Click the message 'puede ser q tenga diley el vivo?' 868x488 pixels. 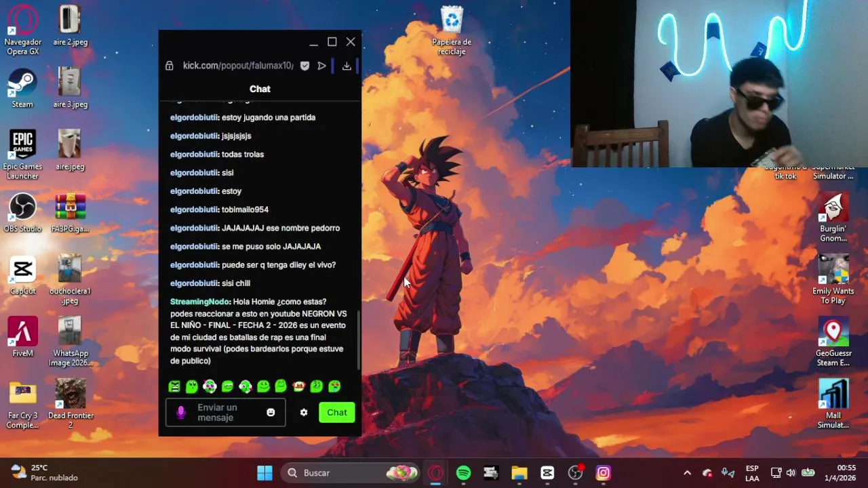click(x=279, y=265)
